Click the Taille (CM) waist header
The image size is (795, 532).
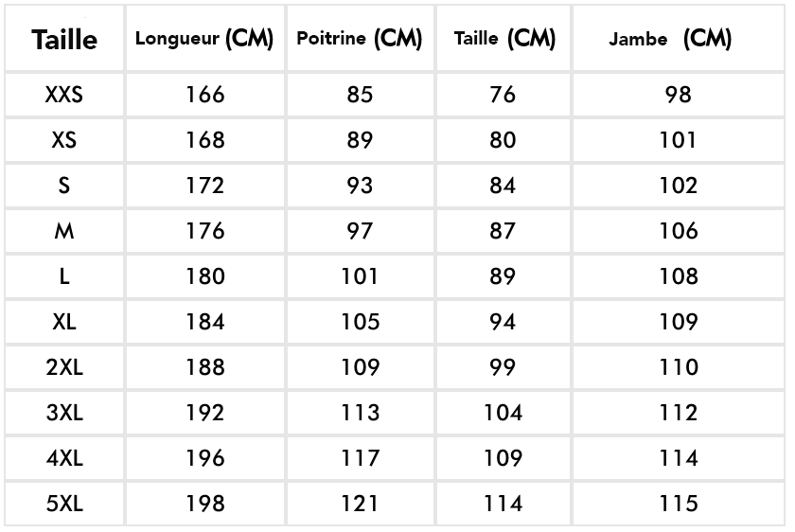(504, 39)
